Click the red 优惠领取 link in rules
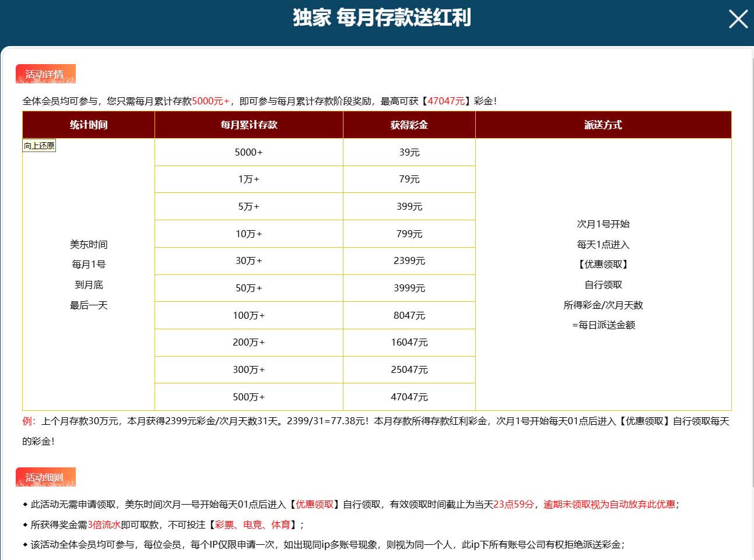754x560 pixels. click(315, 505)
